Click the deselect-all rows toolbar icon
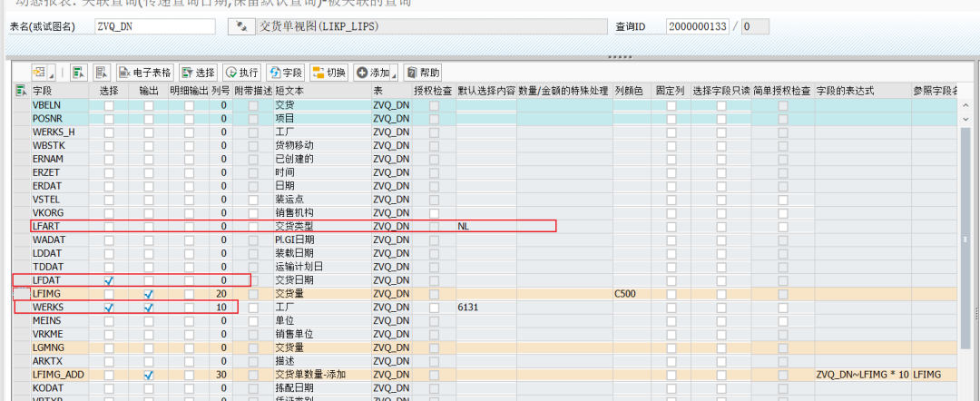980x401 pixels. [x=103, y=72]
